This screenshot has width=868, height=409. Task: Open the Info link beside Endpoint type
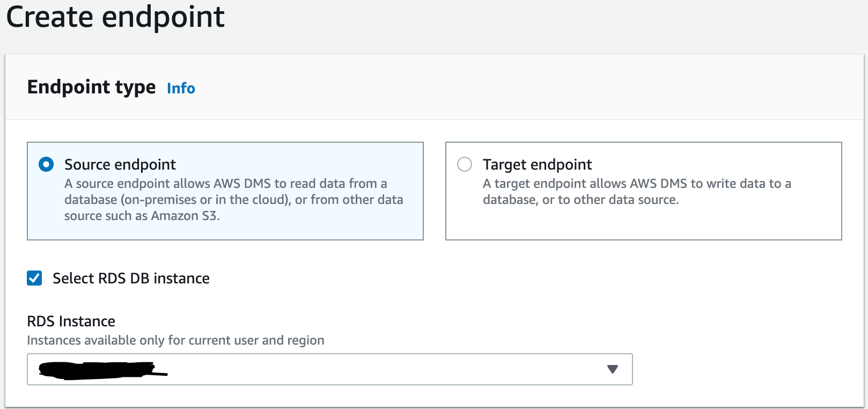(x=181, y=88)
